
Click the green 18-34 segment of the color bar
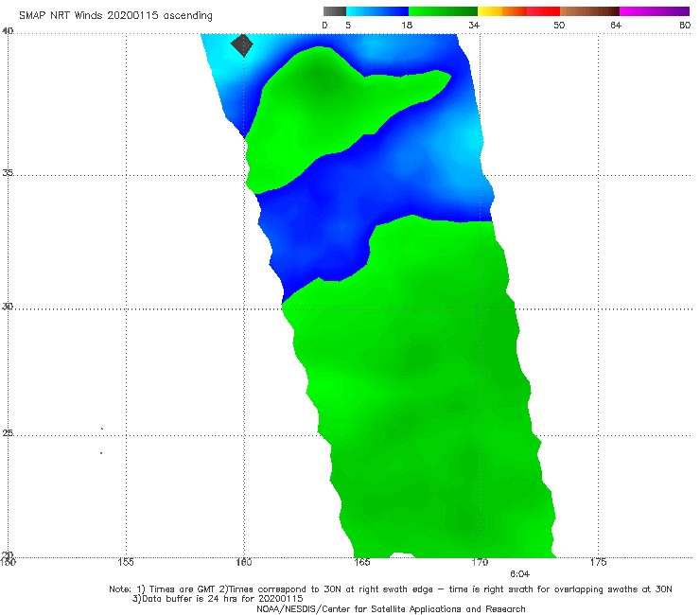(443, 11)
